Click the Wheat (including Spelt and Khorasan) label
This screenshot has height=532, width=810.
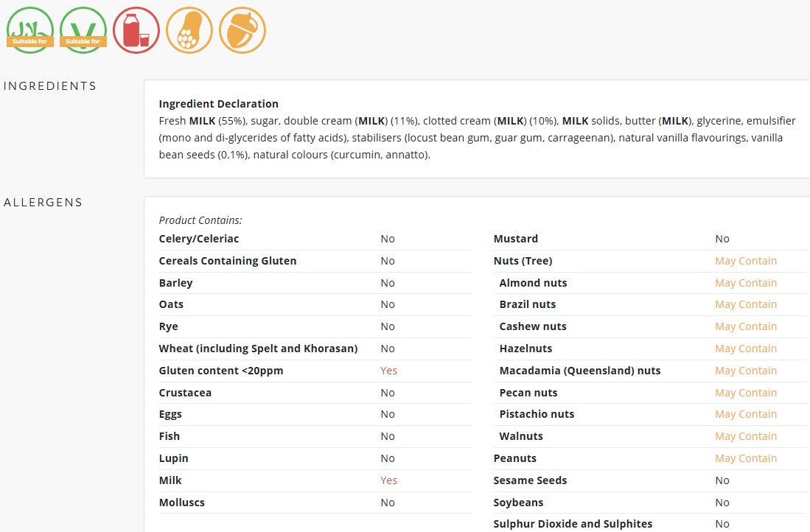pyautogui.click(x=258, y=348)
